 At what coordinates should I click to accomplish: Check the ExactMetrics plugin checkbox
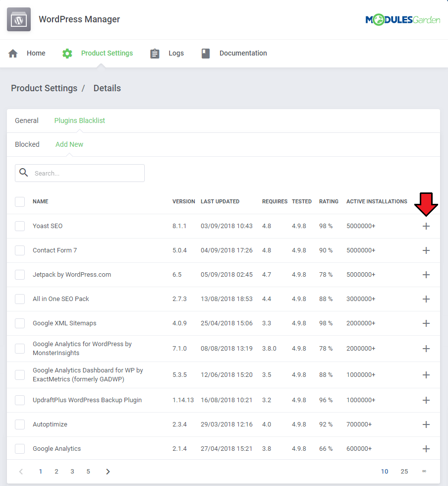(20, 375)
